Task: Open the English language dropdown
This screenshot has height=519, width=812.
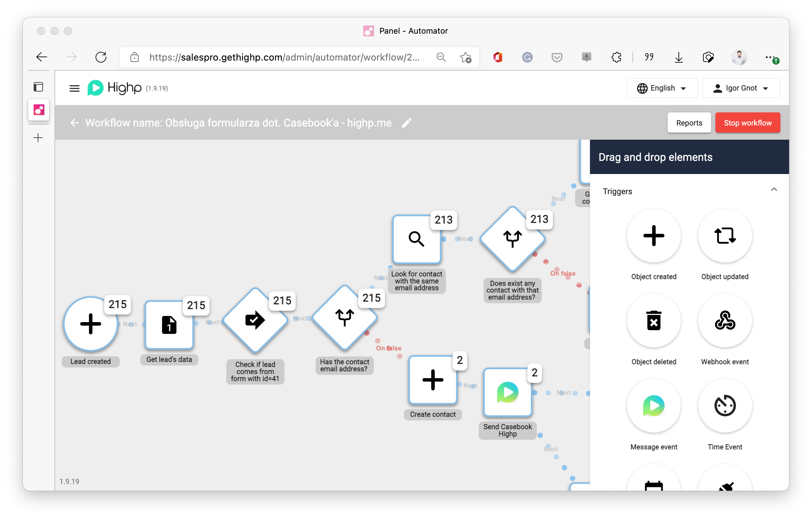Action: [662, 88]
